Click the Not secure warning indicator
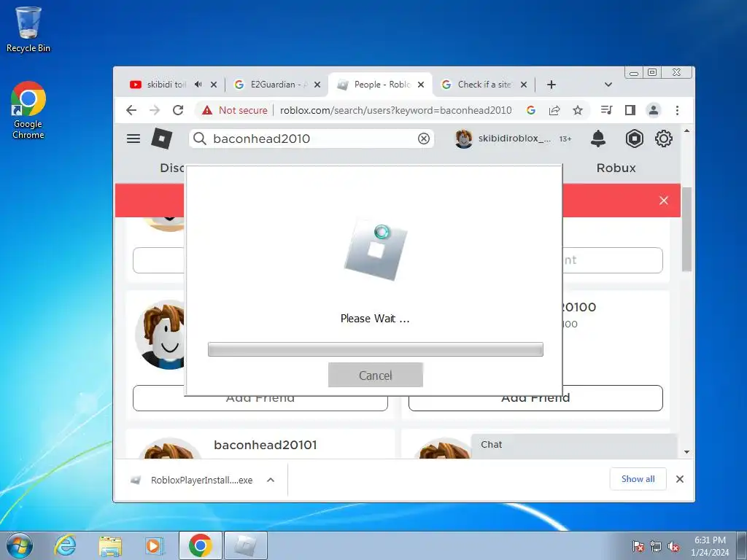The image size is (747, 560). click(x=234, y=111)
